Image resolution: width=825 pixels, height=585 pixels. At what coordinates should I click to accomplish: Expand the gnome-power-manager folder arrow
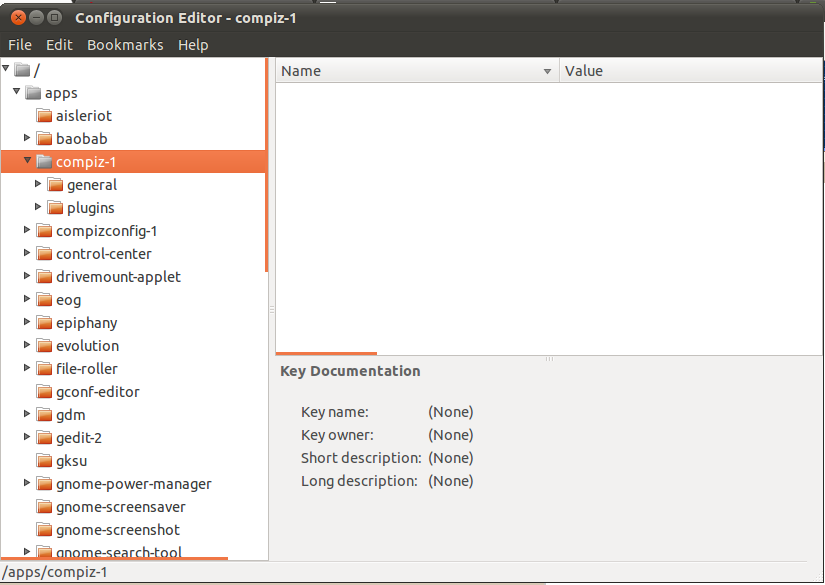[27, 483]
